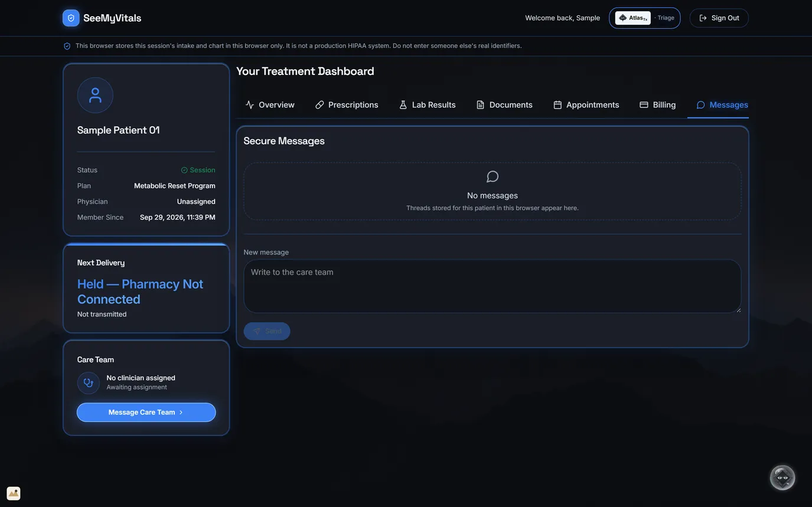Viewport: 812px width, 507px height.
Task: Click the Session status check icon
Action: (x=184, y=170)
